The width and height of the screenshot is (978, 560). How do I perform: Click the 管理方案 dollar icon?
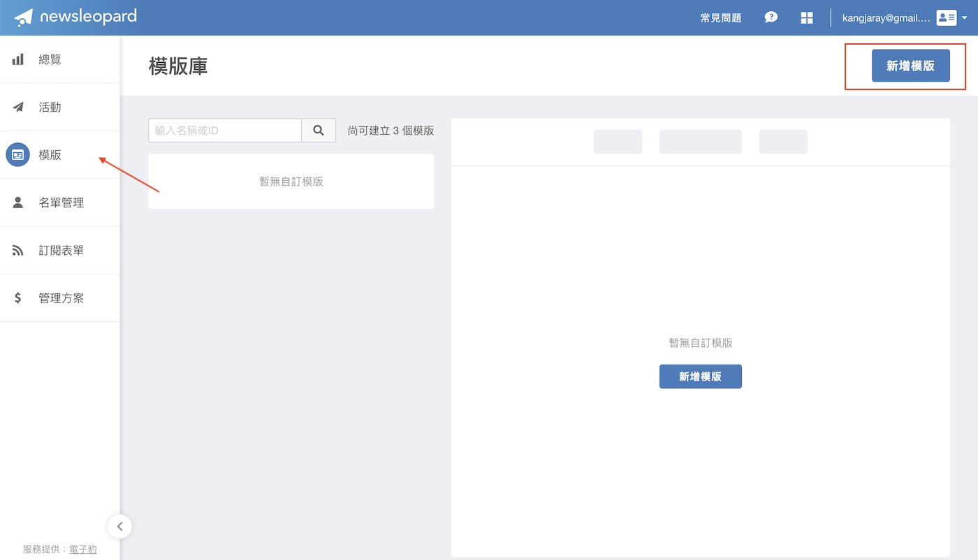tap(18, 298)
